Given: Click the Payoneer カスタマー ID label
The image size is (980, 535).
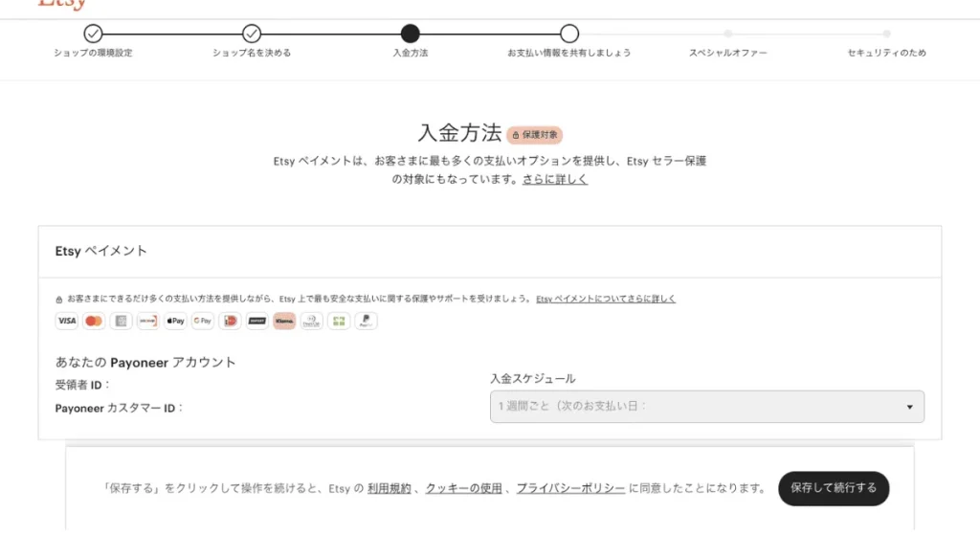Looking at the screenshot, I should [x=119, y=408].
